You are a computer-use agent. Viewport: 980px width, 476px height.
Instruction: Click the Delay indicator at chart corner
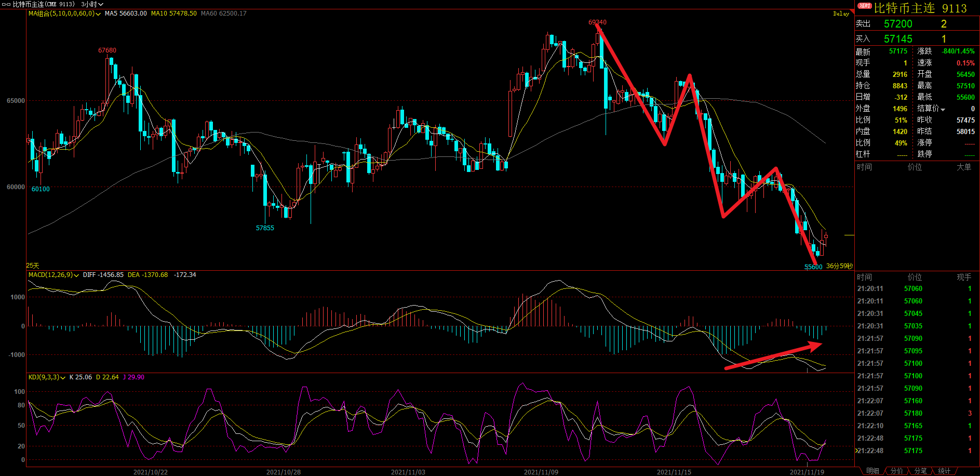(x=841, y=14)
